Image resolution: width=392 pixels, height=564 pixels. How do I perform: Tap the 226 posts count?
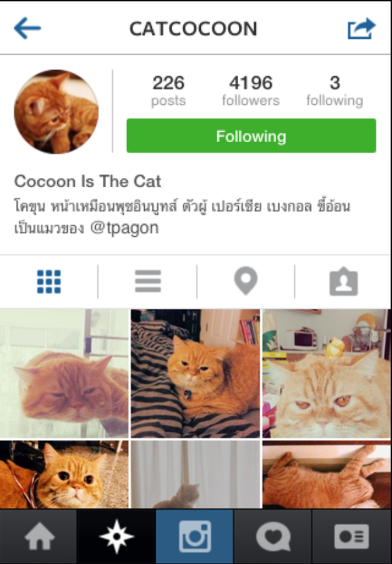169,90
